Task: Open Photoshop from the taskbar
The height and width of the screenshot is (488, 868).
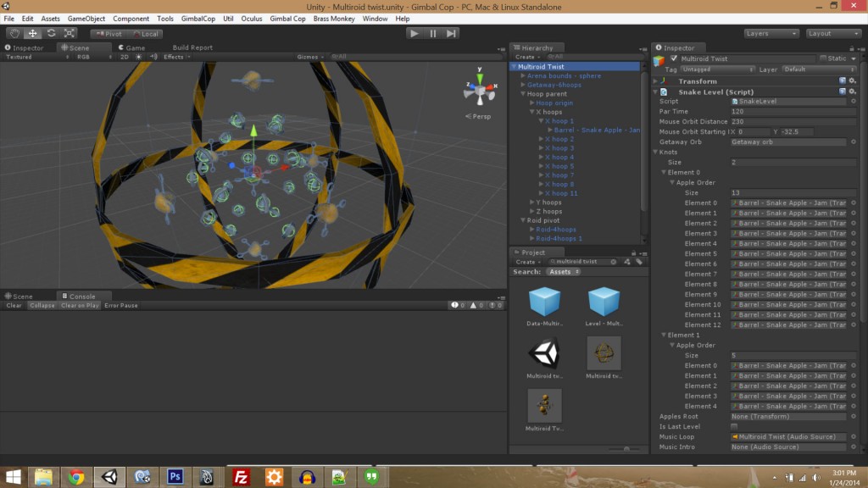Action: 175,476
